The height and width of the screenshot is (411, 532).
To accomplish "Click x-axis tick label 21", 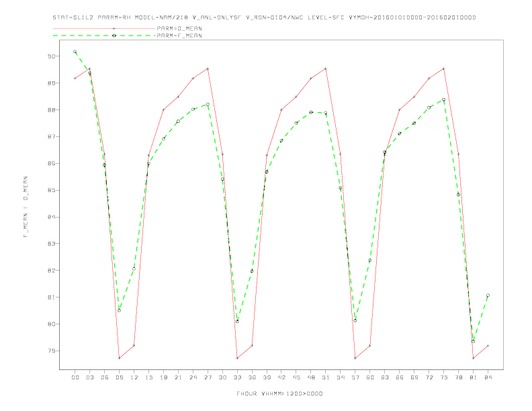I will pyautogui.click(x=178, y=377).
